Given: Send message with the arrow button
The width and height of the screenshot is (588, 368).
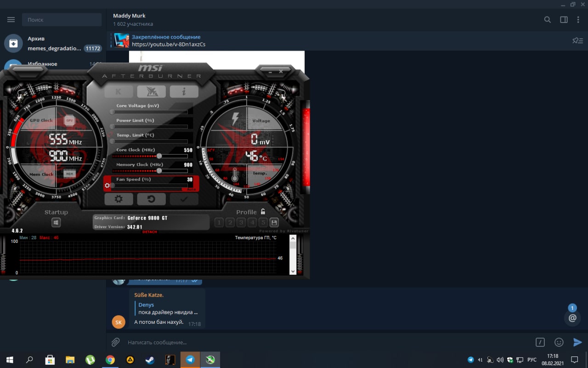Looking at the screenshot, I should pyautogui.click(x=577, y=342).
